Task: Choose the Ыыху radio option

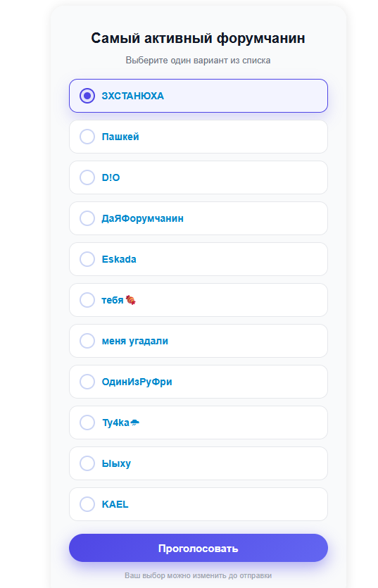Action: tap(87, 463)
